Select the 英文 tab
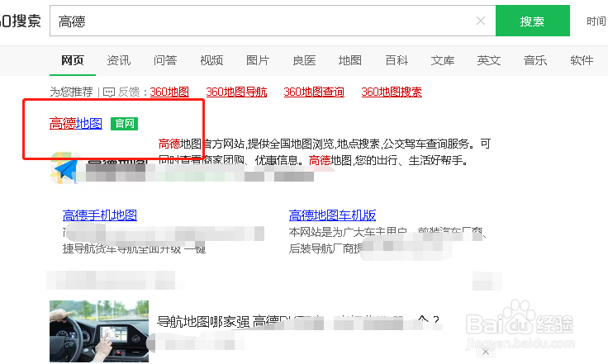This screenshot has height=364, width=608. pos(489,60)
